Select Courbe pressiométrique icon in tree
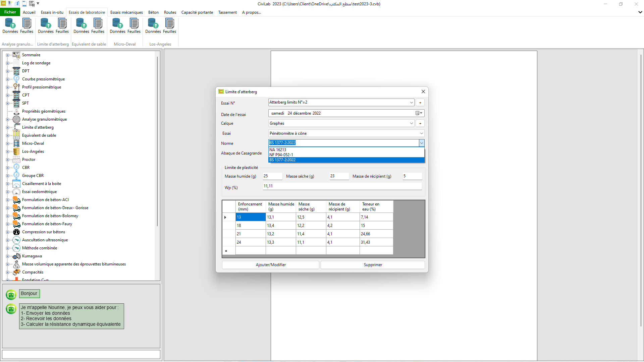This screenshot has width=644, height=362. (16, 79)
